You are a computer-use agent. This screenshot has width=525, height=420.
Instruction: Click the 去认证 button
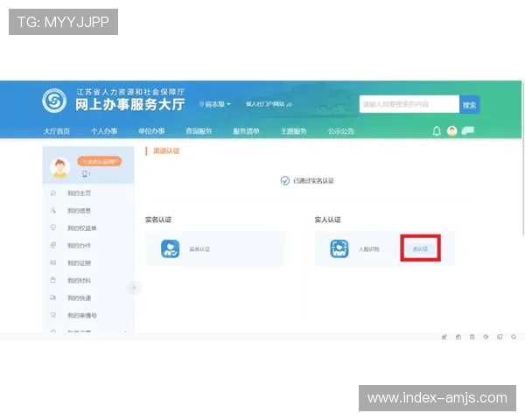(x=420, y=248)
